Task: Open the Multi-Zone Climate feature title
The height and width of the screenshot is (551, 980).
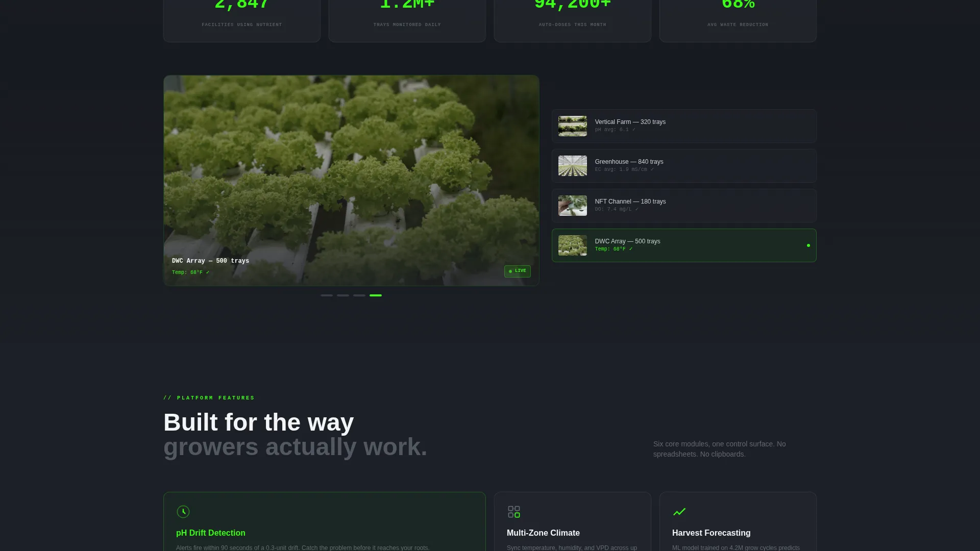Action: pyautogui.click(x=543, y=533)
